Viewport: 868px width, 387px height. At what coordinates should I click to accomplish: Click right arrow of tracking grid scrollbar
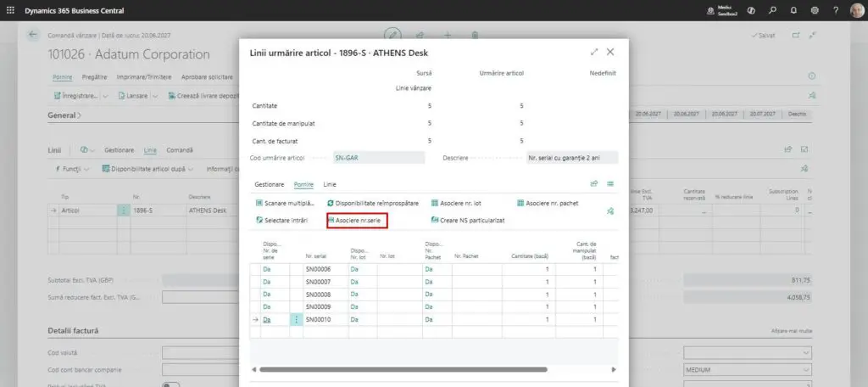(614, 369)
